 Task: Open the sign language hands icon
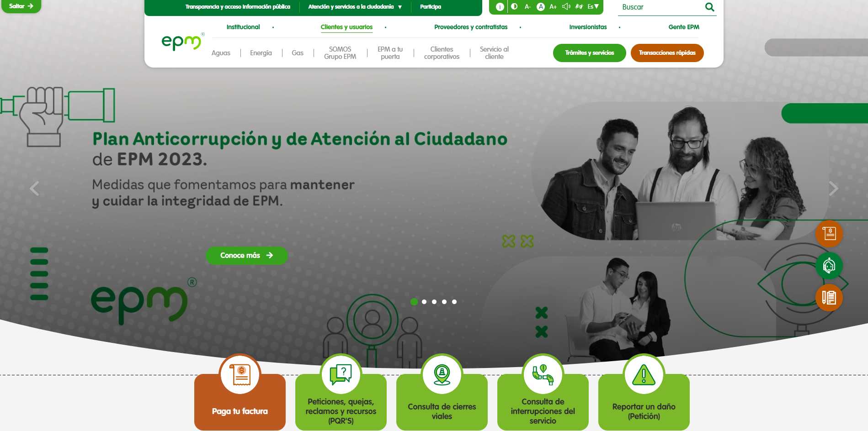579,6
